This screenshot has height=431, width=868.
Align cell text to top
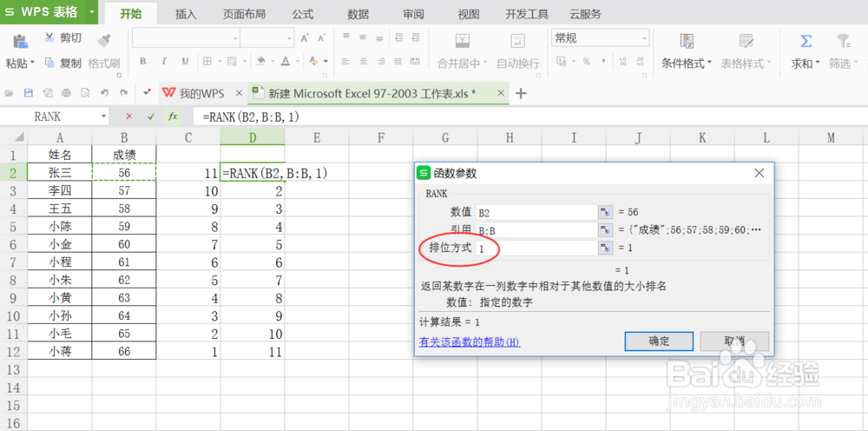tap(346, 37)
